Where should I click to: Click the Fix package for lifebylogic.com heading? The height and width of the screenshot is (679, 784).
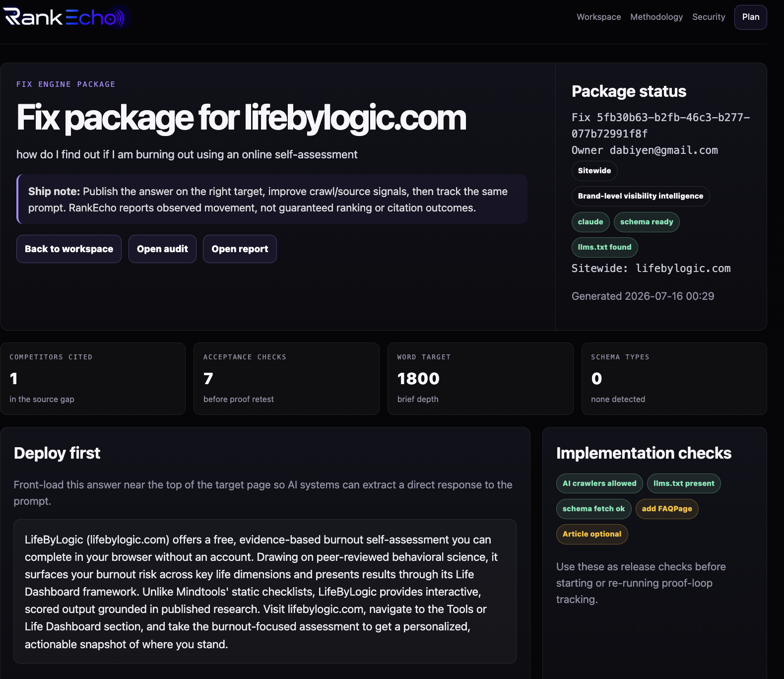click(242, 118)
